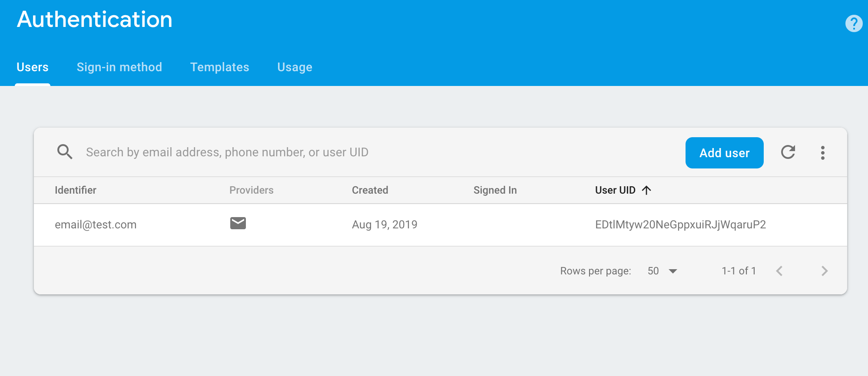The height and width of the screenshot is (376, 868).
Task: Open the help question mark icon
Action: tap(854, 23)
